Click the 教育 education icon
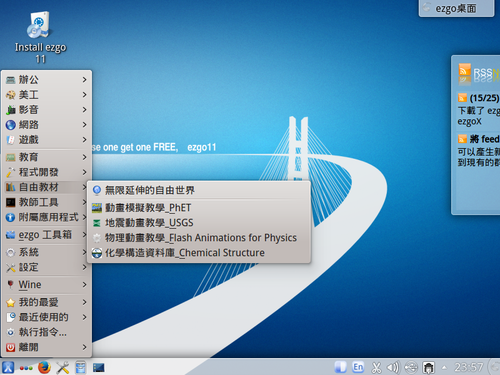500x375 pixels. (x=11, y=157)
